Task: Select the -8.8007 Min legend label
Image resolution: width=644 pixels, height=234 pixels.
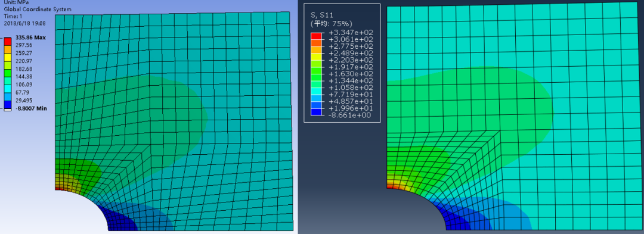Action: point(31,108)
